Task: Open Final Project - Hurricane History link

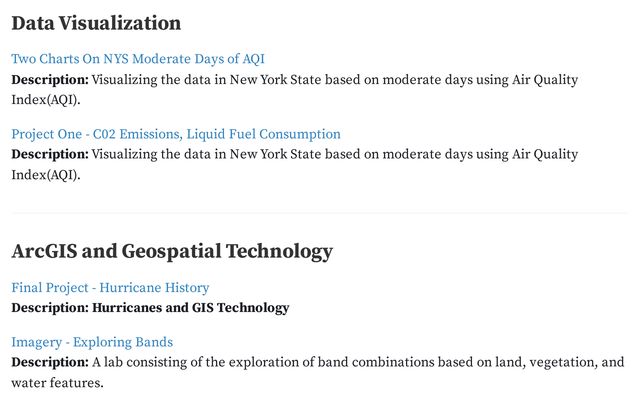Action: tap(110, 287)
